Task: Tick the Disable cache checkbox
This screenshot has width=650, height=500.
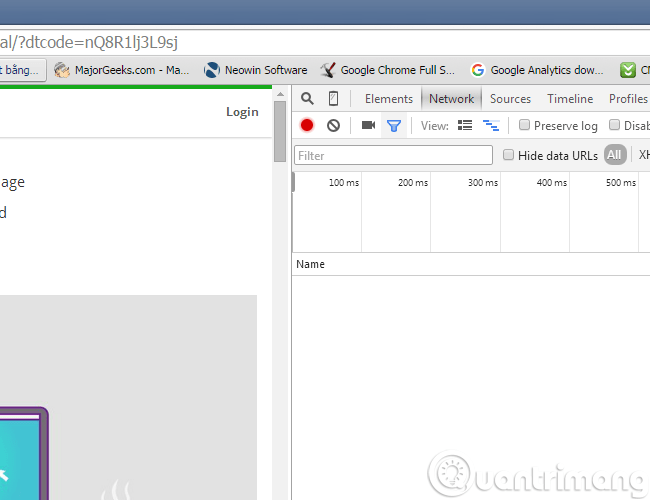Action: point(614,125)
